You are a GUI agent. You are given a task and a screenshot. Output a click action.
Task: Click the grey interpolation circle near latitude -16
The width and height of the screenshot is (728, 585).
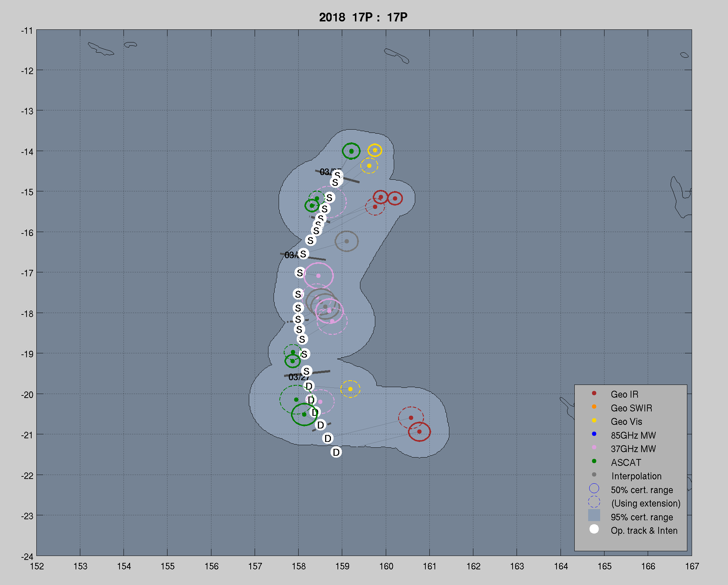click(x=347, y=241)
